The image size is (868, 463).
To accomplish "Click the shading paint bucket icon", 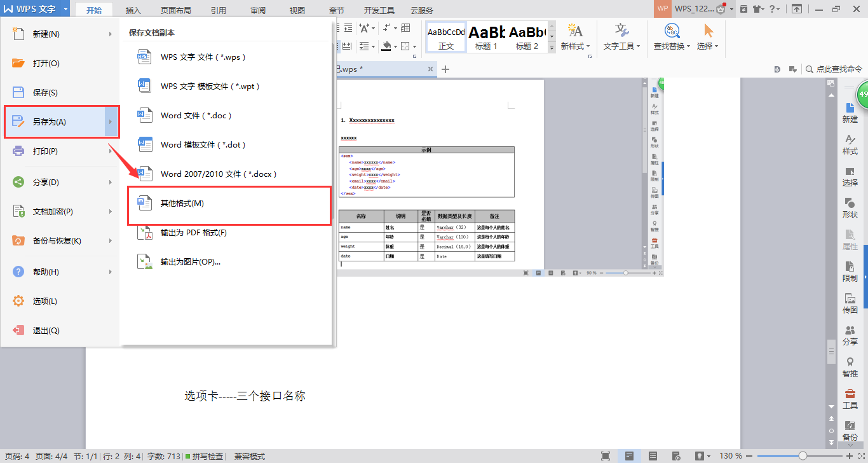I will [x=386, y=46].
